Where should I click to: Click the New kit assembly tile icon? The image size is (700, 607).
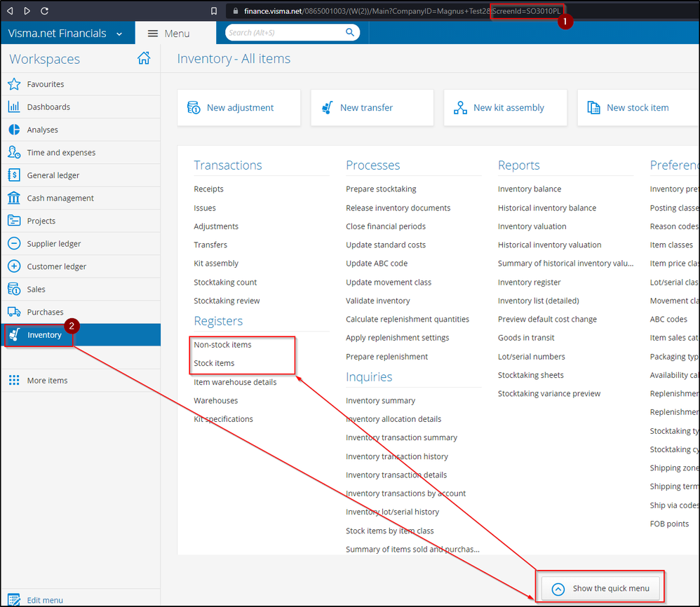coord(460,107)
